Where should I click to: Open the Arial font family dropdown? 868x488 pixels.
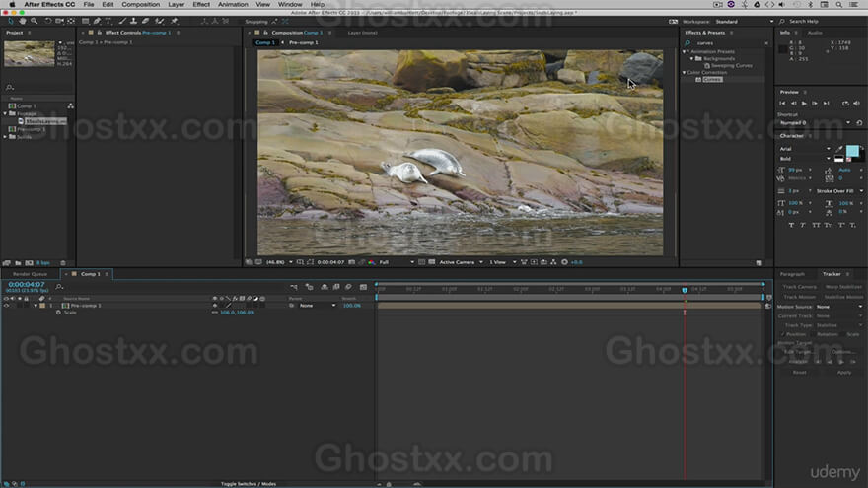804,149
